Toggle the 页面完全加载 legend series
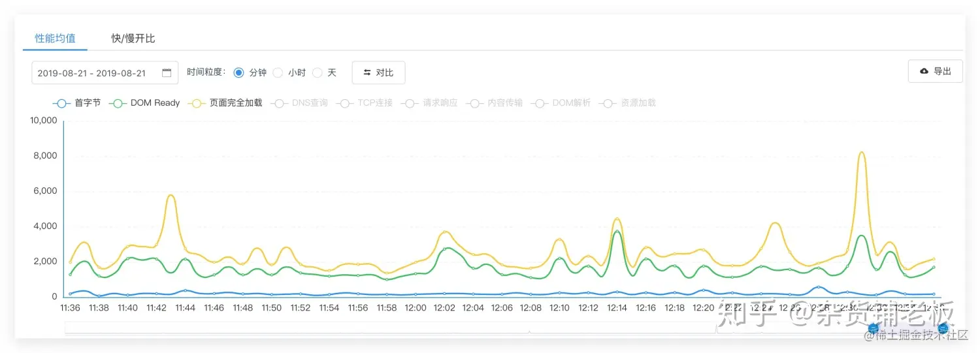980x353 pixels. 225,103
